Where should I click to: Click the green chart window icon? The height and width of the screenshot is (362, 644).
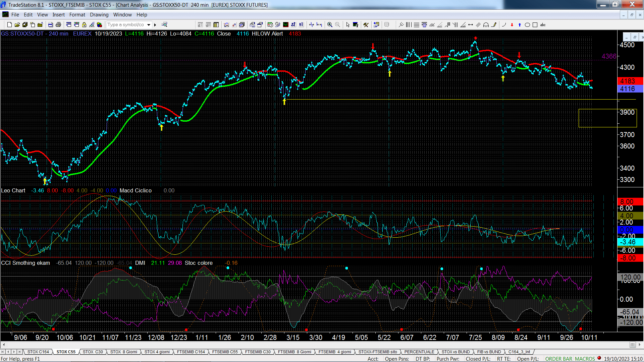point(285,24)
